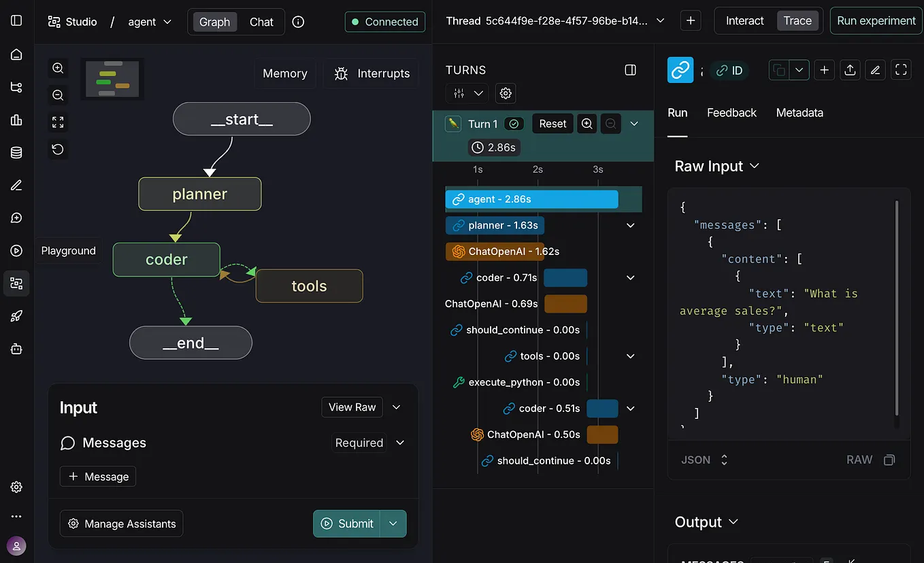
Task: Open the Turns settings gear icon
Action: [505, 93]
